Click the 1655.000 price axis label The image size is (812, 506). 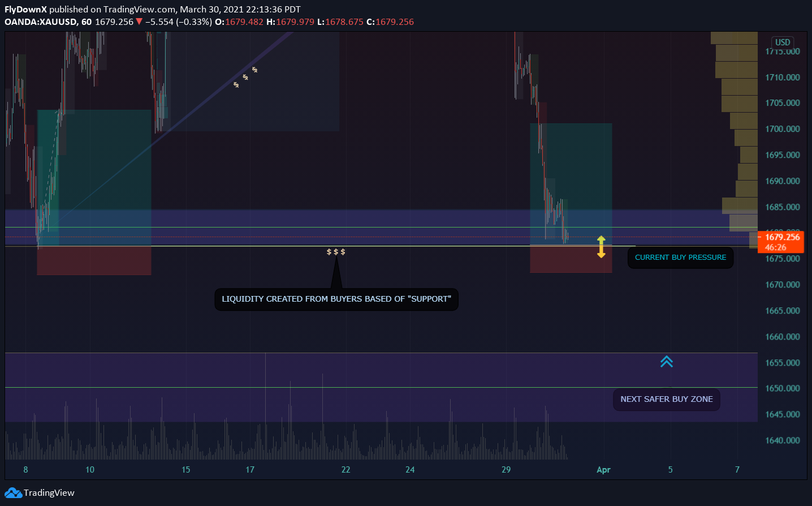coord(783,363)
